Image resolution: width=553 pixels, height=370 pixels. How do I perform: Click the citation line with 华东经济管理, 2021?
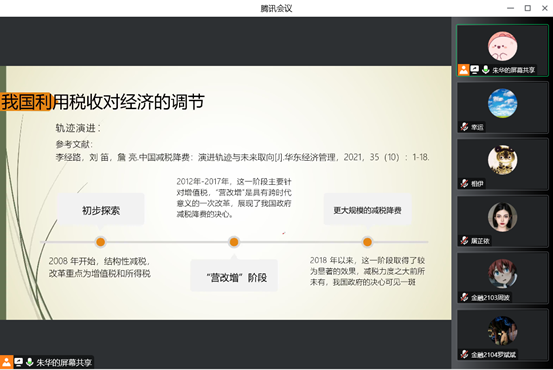(x=242, y=157)
